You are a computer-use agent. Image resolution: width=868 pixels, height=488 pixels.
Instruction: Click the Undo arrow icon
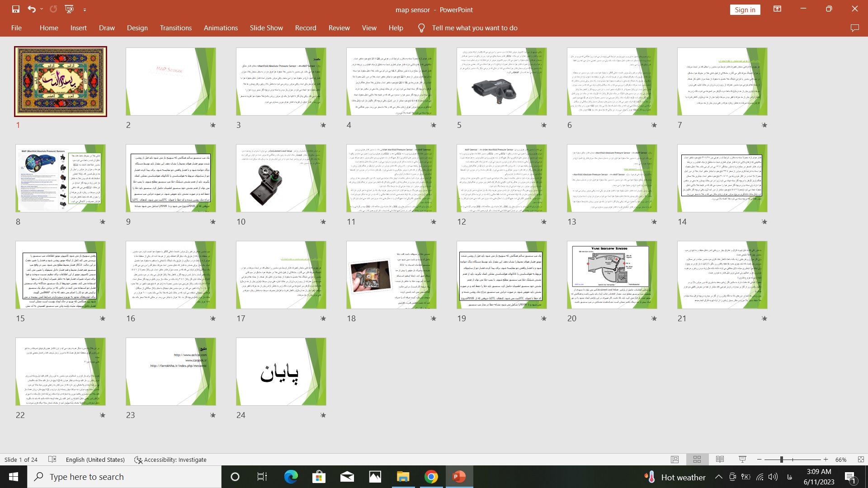pyautogui.click(x=31, y=9)
